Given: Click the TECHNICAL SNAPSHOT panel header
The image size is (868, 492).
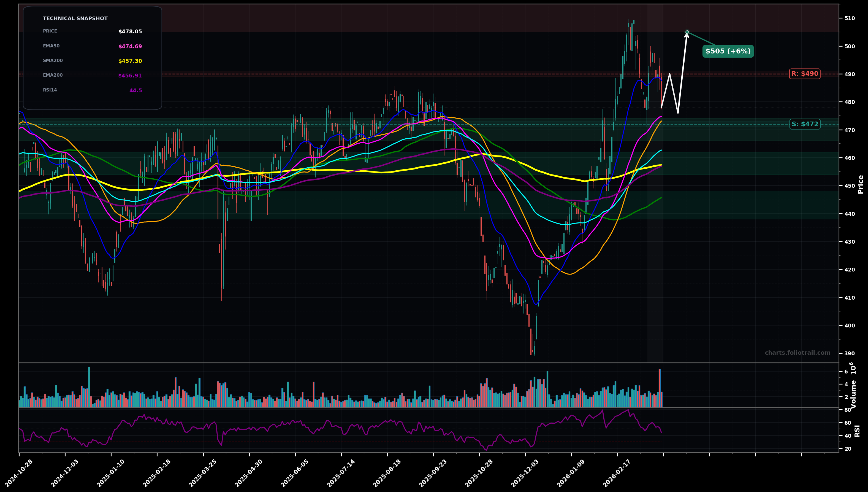Looking at the screenshot, I should 75,18.
